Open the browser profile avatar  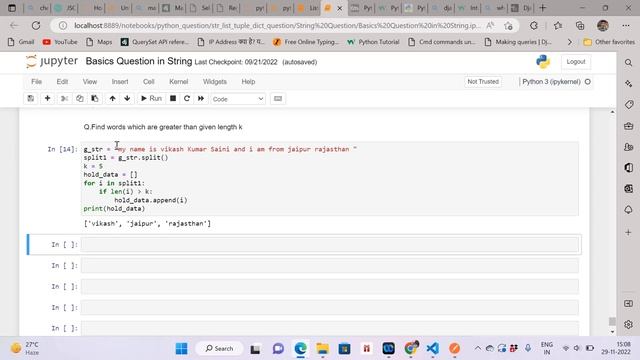[603, 25]
